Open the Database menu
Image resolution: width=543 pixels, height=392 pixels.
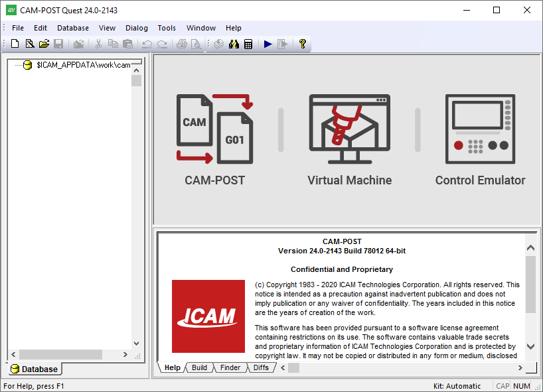[73, 28]
